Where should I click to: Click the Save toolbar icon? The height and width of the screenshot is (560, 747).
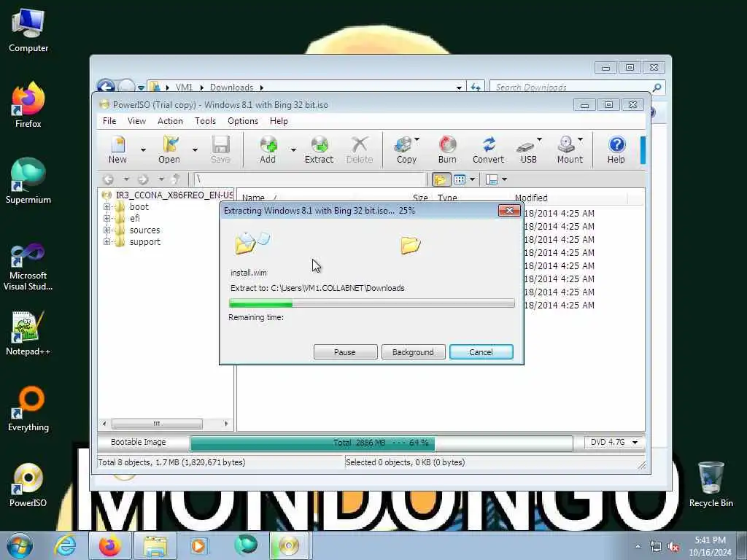point(220,149)
